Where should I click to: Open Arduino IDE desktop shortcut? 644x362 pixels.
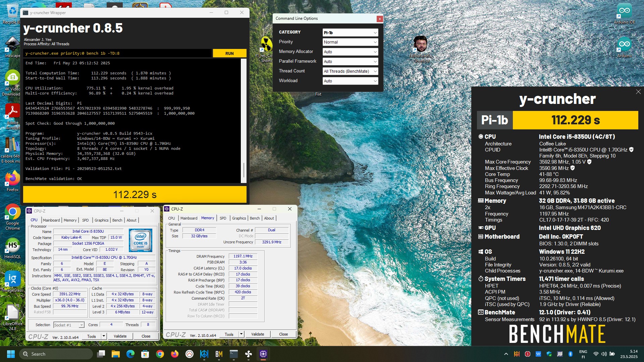pos(624,14)
